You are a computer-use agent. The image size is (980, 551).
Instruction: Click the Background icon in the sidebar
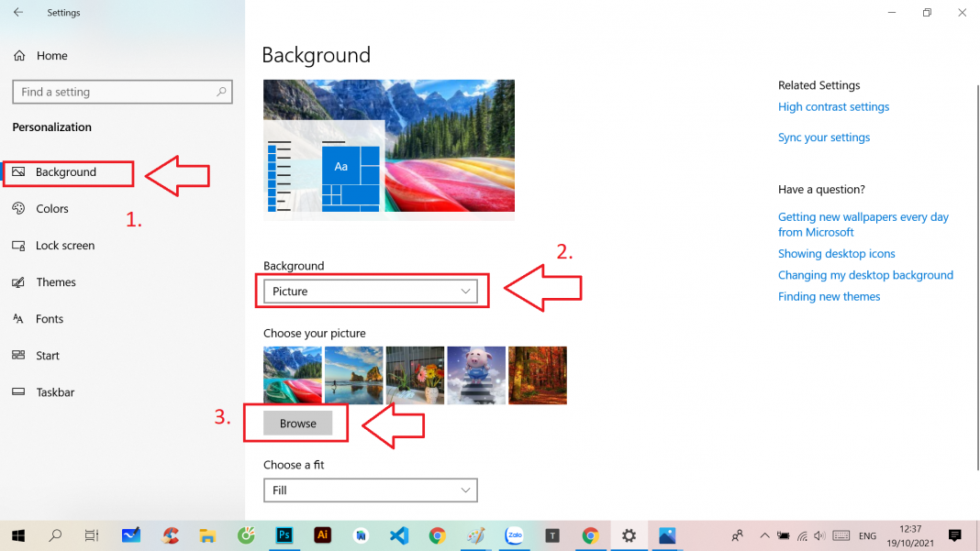(18, 172)
